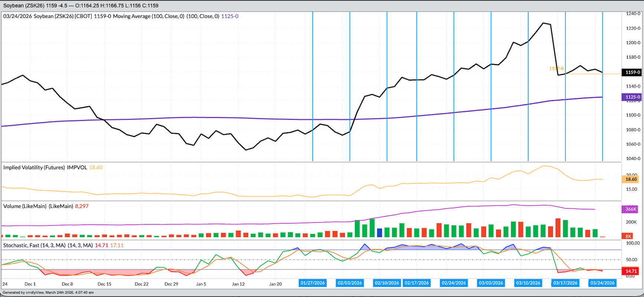Select the red 14.71 stochastic value tag
644x297 pixels.
click(x=631, y=271)
